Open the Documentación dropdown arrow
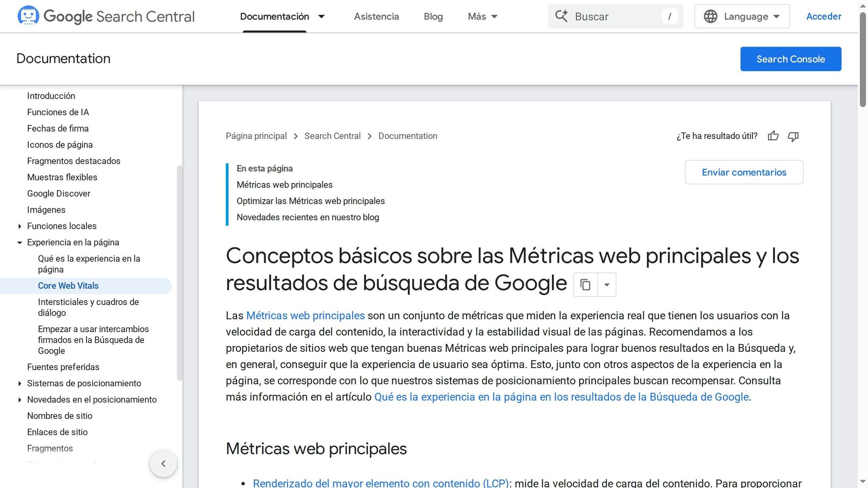The image size is (868, 488). pos(321,17)
